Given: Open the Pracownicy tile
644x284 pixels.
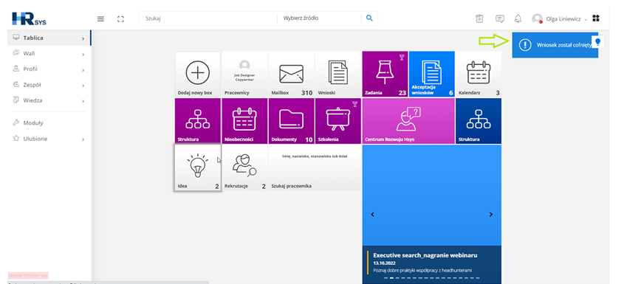Looking at the screenshot, I should (x=244, y=74).
